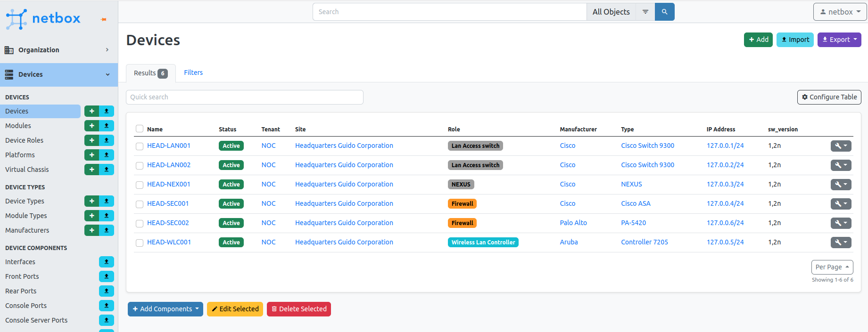Click the Quick search field

(x=245, y=97)
